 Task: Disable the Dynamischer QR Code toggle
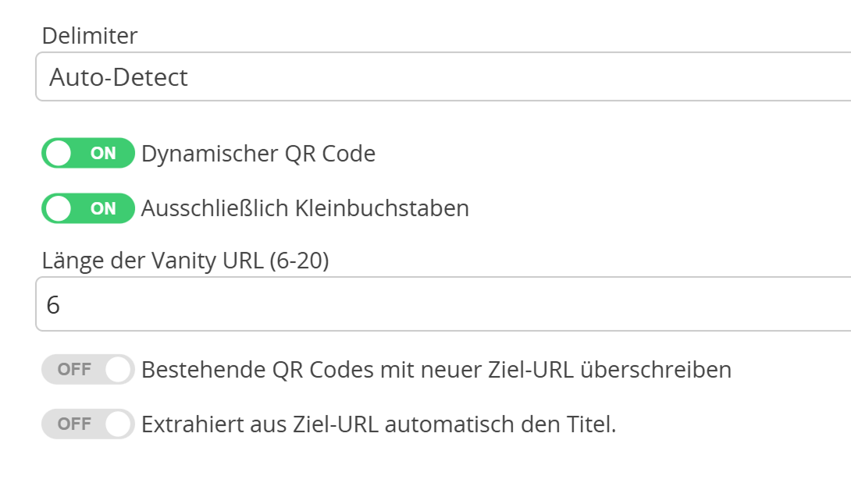click(x=87, y=153)
